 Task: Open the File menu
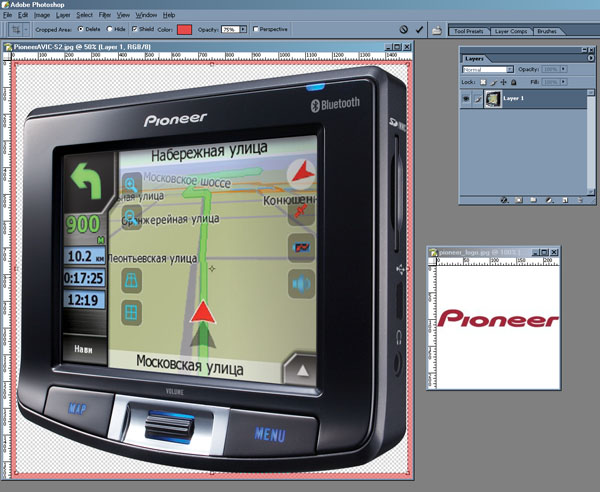click(7, 15)
